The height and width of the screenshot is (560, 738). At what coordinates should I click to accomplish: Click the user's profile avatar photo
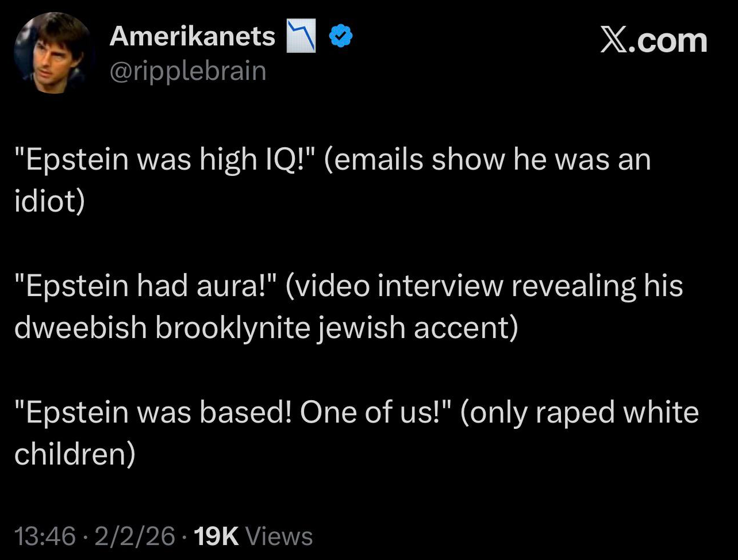click(x=53, y=53)
